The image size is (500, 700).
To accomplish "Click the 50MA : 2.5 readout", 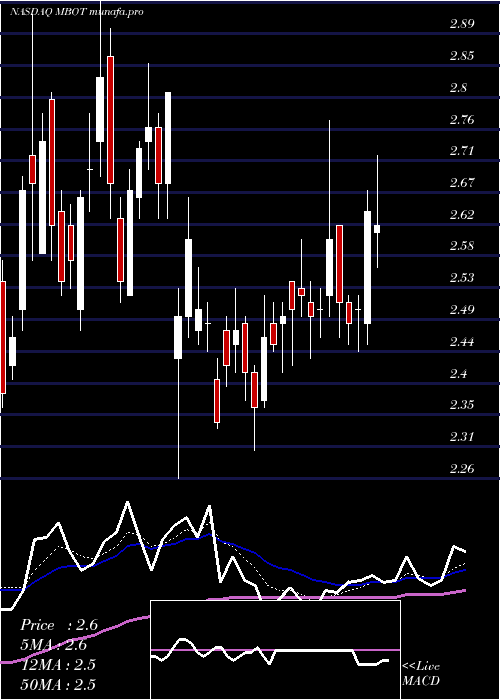I will [x=58, y=684].
